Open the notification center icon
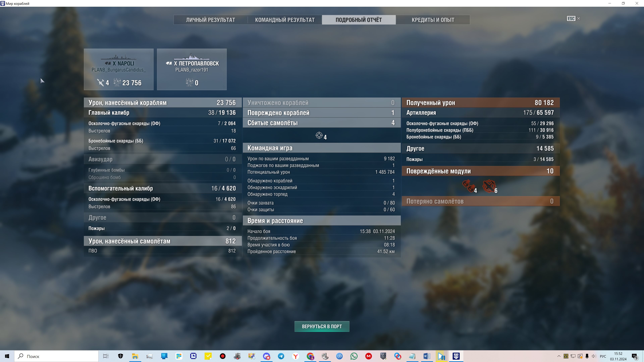 [x=635, y=356]
